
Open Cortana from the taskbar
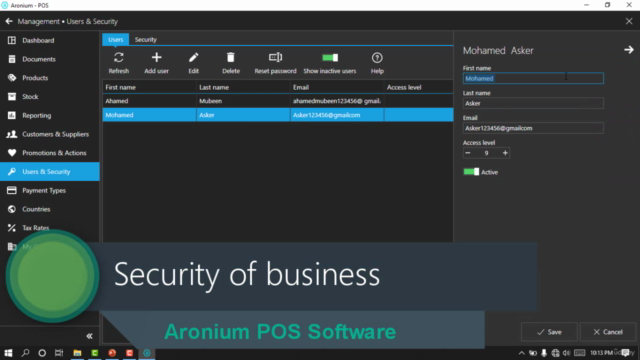(42, 353)
